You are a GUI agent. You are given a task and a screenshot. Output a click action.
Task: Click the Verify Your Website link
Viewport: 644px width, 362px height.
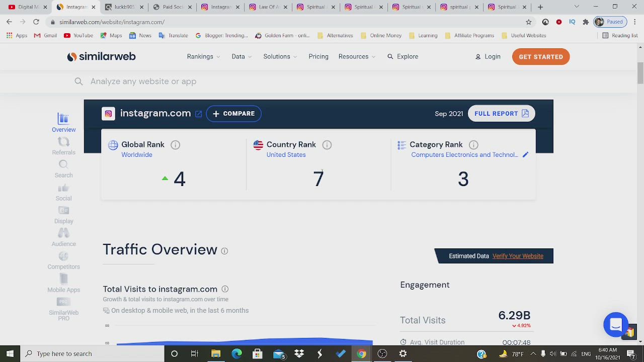coord(518,256)
